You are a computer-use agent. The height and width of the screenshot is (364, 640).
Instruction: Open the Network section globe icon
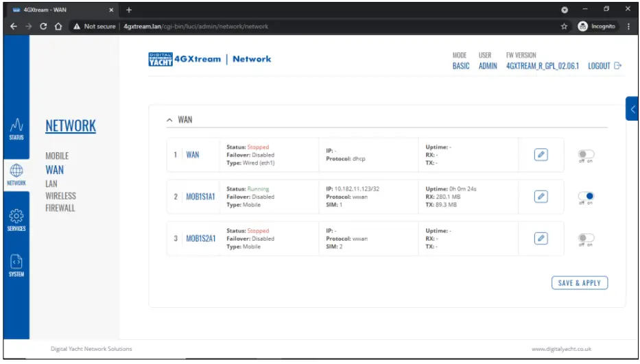coord(16,171)
